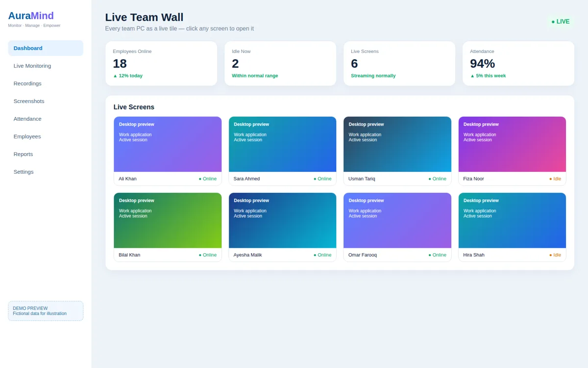Click the name Fiza Noor

(473, 179)
